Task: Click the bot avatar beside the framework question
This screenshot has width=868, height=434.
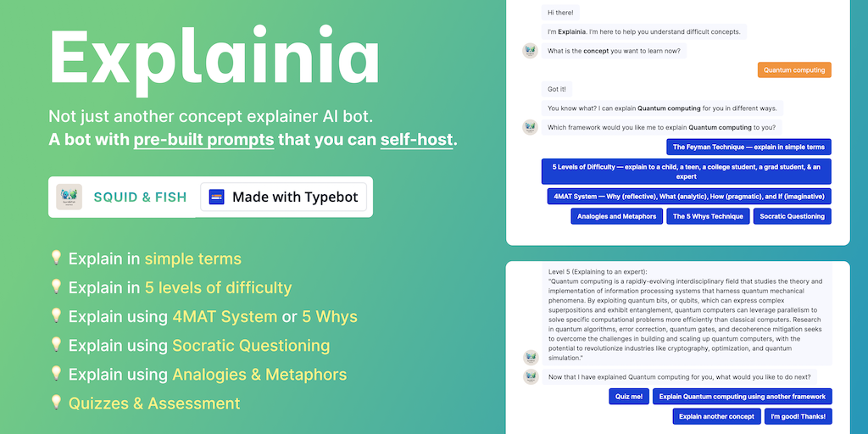Action: click(531, 127)
